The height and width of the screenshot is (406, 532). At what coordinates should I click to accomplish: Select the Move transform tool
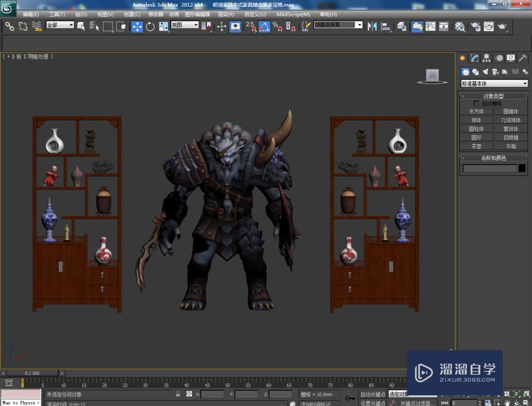point(137,26)
